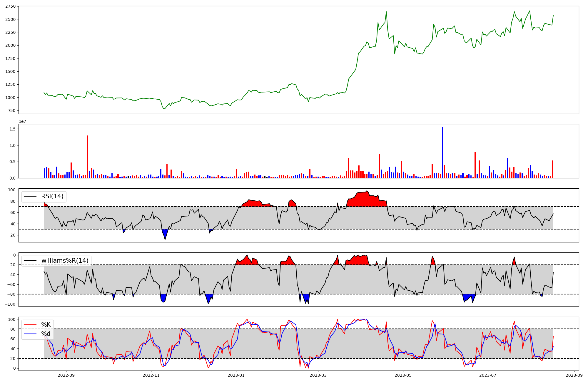Click the 2023-07 x-axis date label

488,375
